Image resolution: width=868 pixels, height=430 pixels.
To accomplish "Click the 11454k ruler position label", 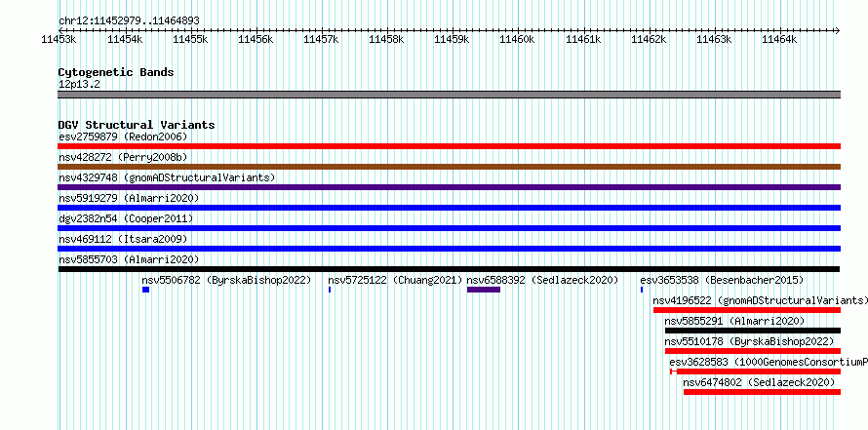I will (125, 39).
